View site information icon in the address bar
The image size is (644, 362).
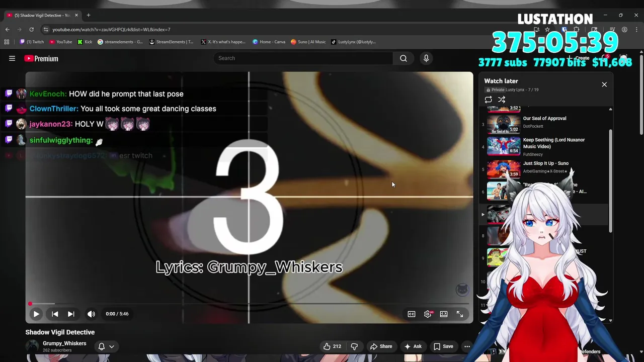(x=46, y=30)
